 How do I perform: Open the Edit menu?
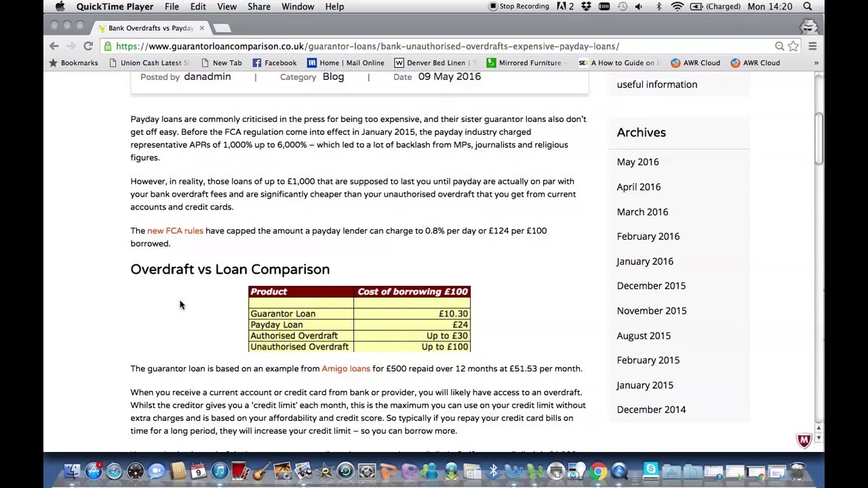(x=198, y=6)
